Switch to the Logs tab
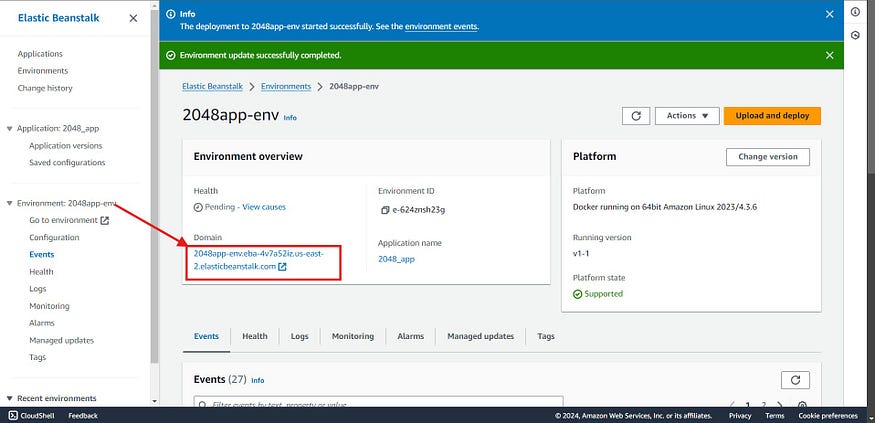This screenshot has height=423, width=875. [x=300, y=337]
